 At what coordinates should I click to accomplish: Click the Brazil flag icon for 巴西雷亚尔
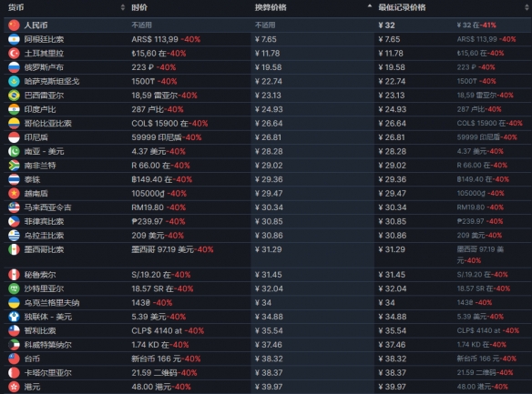click(14, 96)
